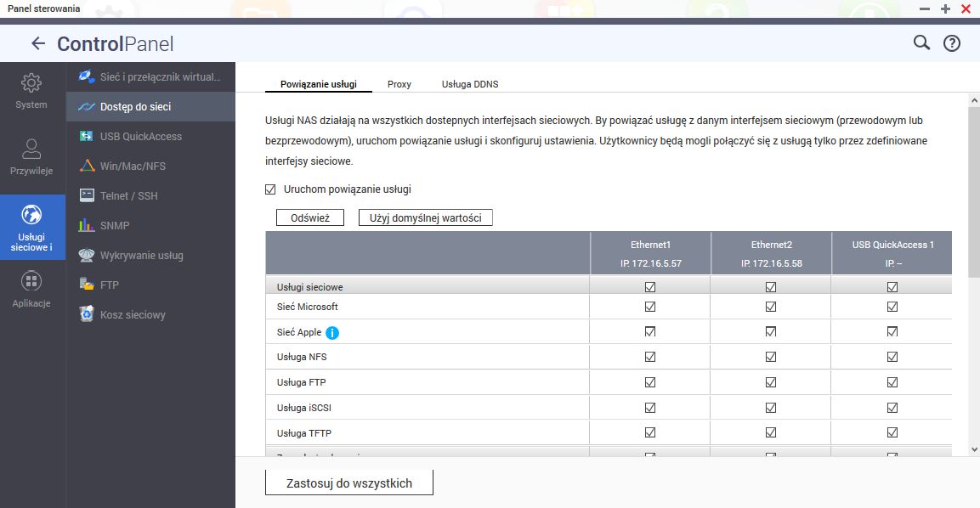Open the search magnifier icon
The width and height of the screenshot is (980, 508).
[921, 42]
